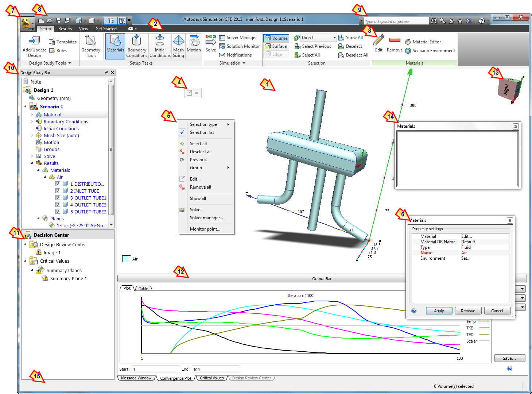Click the End iteration input field
This screenshot has height=394, width=532.
tap(216, 369)
